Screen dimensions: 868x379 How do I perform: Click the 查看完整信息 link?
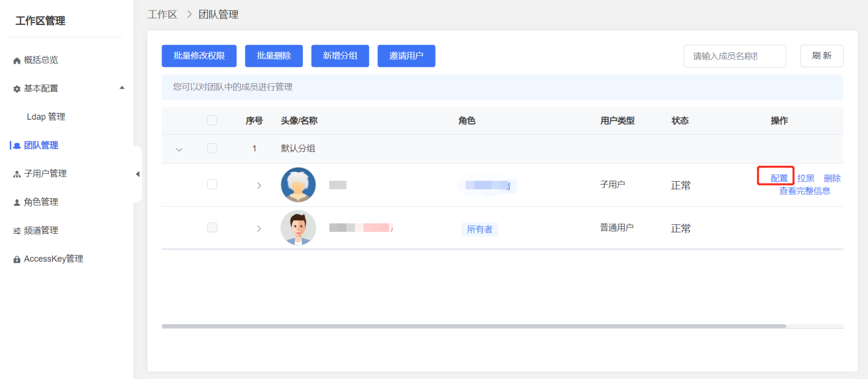tap(805, 191)
